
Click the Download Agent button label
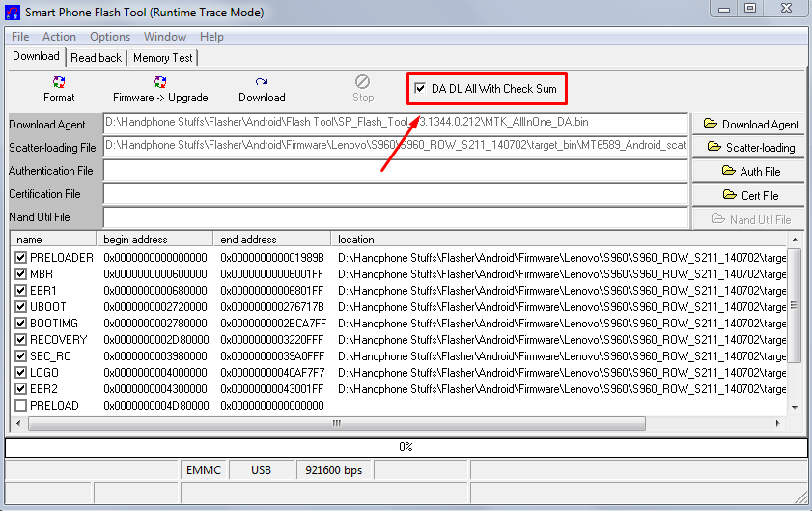760,125
